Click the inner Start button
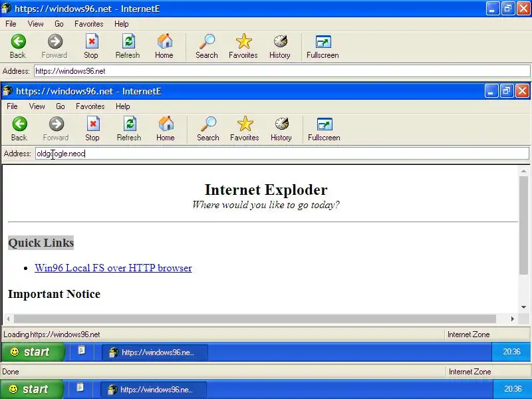The width and height of the screenshot is (532, 399). pos(33,352)
